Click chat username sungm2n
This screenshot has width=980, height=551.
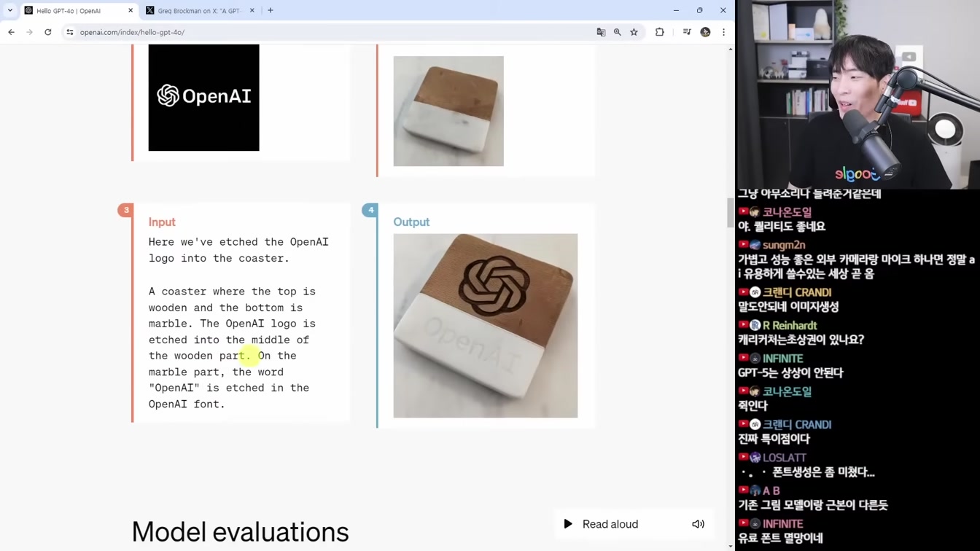click(784, 245)
